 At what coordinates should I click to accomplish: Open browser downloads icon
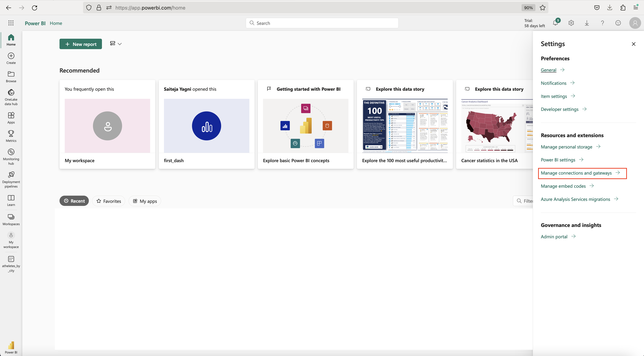point(610,8)
